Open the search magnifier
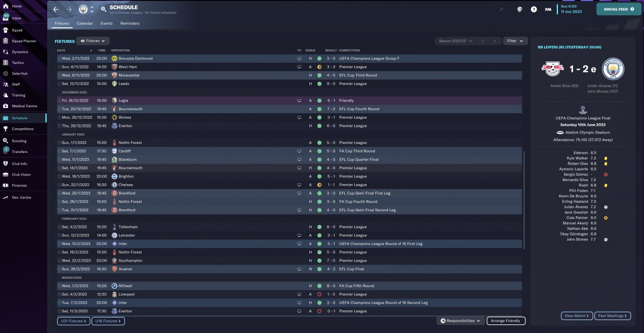The image size is (644, 333). tap(103, 9)
